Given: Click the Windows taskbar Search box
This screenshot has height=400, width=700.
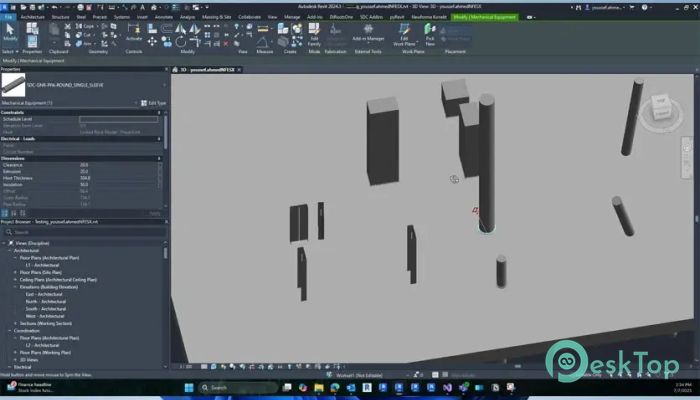Looking at the screenshot, I should tap(237, 387).
